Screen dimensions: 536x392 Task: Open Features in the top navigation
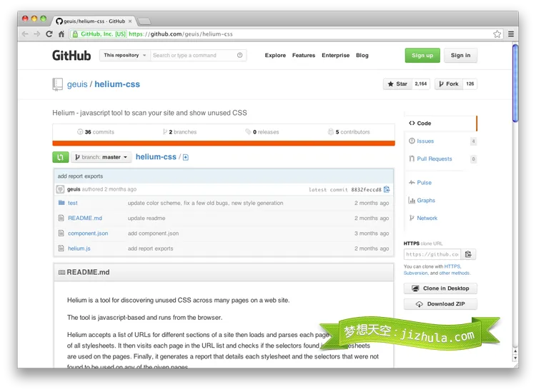pyautogui.click(x=304, y=55)
